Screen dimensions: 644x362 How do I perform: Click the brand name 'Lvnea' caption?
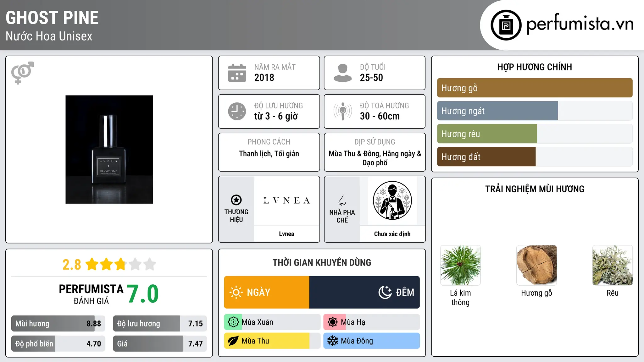click(286, 234)
